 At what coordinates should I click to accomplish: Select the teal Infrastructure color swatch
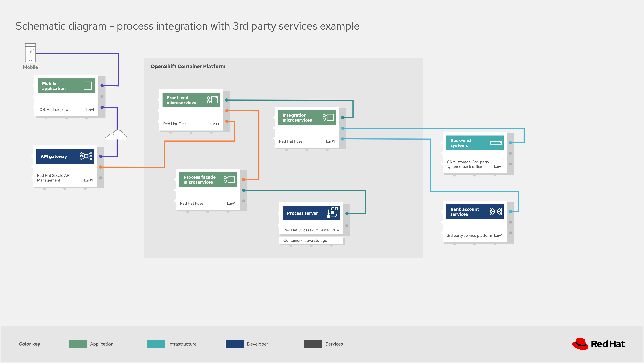pos(156,344)
